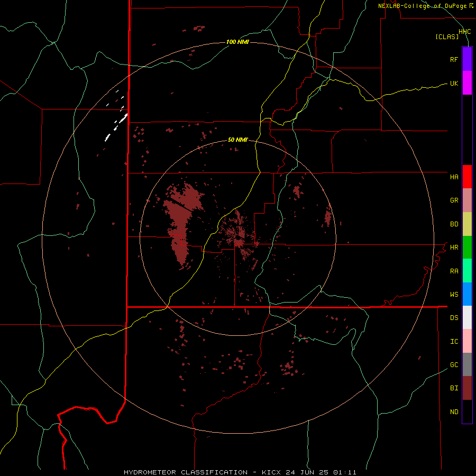Select the BI legend label

point(454,388)
